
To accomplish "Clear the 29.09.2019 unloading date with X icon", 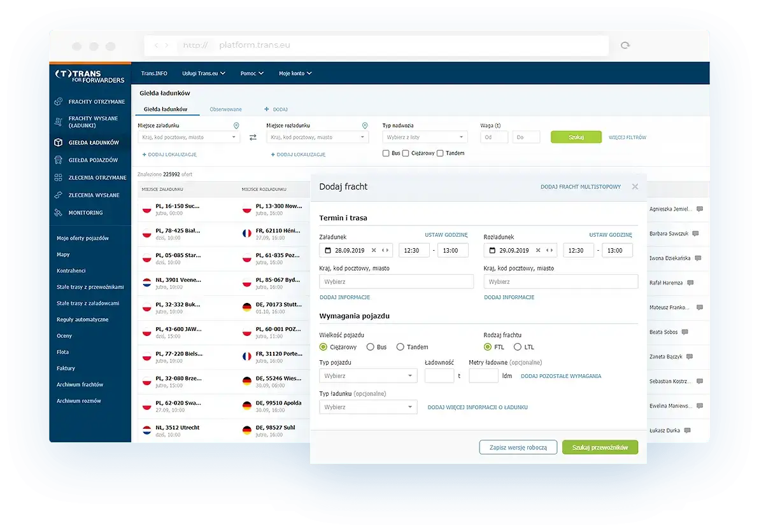I will [538, 251].
